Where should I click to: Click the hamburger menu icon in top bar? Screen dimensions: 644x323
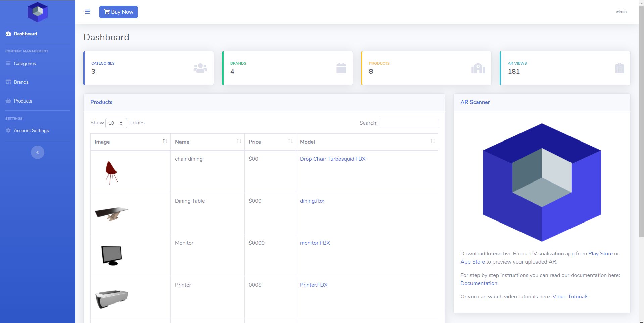coord(87,12)
